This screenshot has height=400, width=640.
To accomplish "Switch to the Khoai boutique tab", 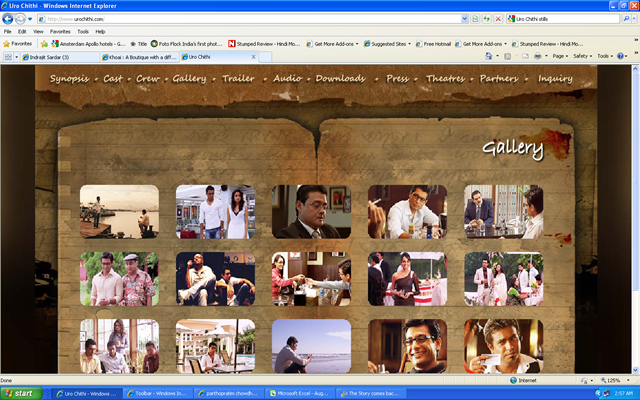I will [x=139, y=57].
